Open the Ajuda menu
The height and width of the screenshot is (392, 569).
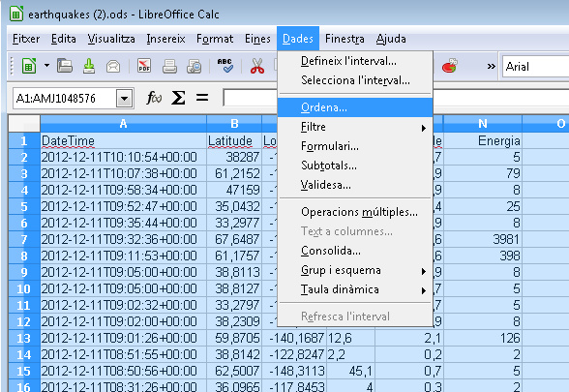tap(391, 39)
